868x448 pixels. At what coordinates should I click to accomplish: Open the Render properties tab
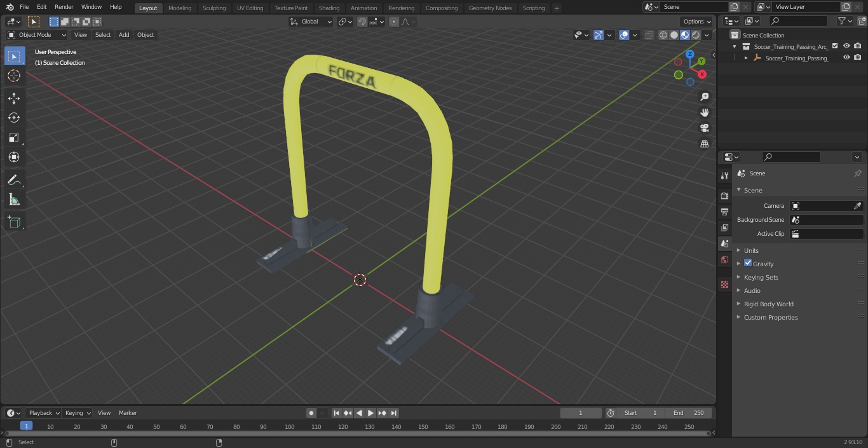click(x=724, y=196)
